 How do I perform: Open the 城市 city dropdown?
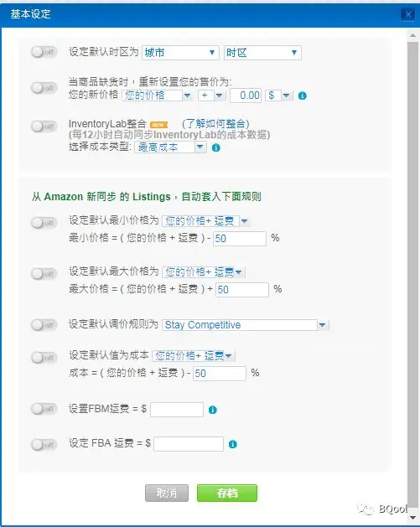pos(180,53)
